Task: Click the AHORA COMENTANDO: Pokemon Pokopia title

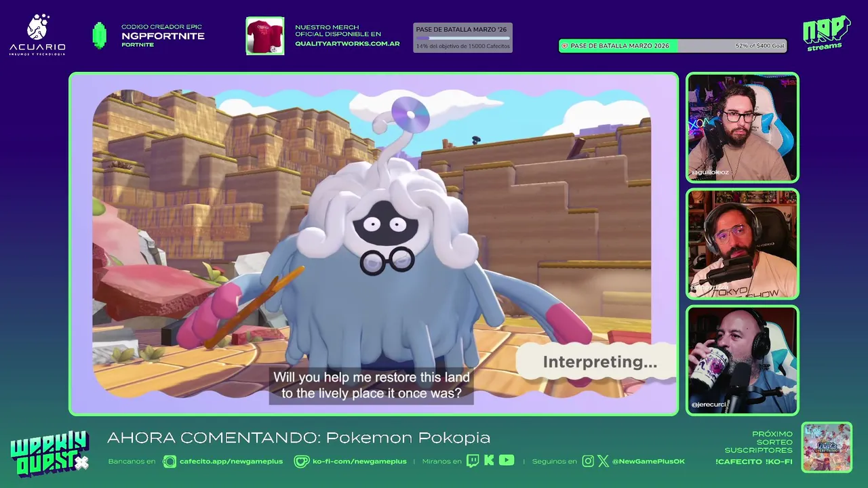Action: pos(298,438)
